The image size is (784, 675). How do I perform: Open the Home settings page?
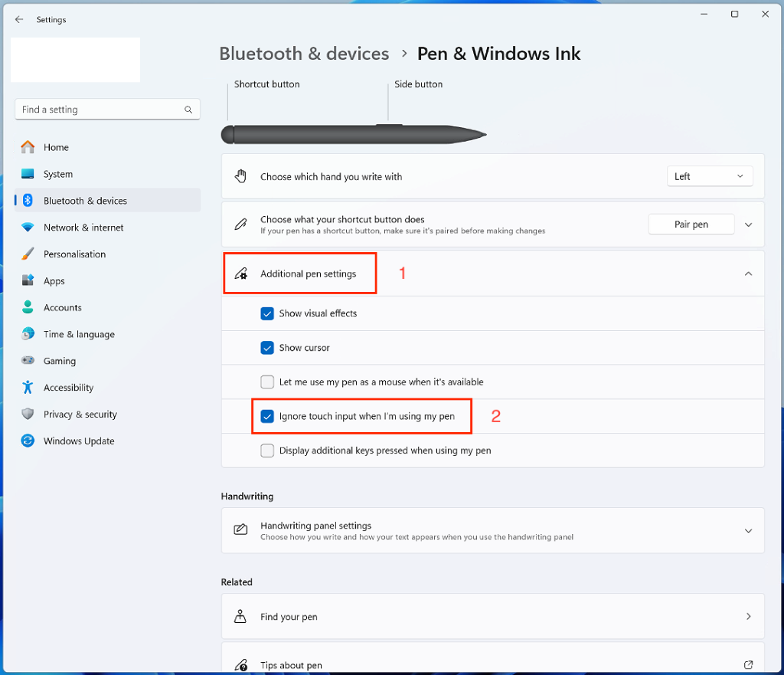tap(107, 147)
